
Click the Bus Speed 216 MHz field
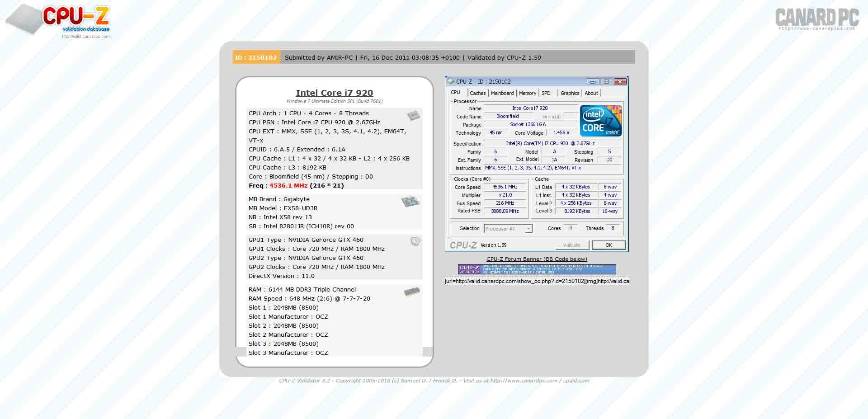505,203
